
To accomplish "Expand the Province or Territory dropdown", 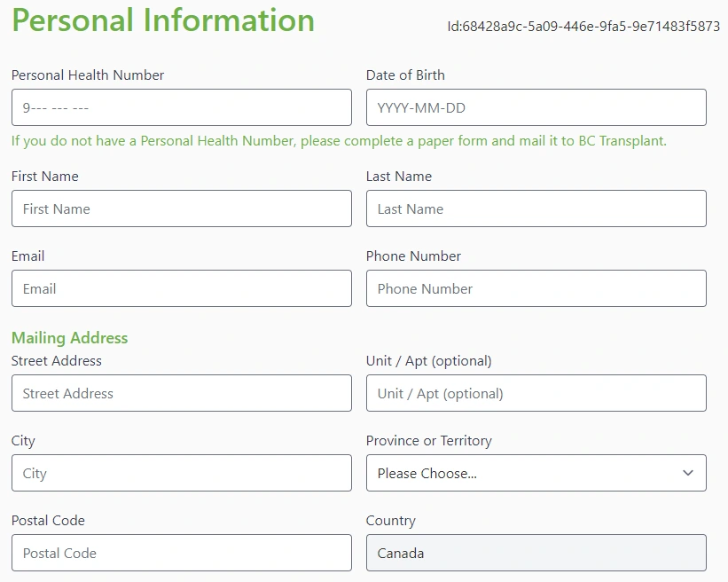I will tap(536, 473).
